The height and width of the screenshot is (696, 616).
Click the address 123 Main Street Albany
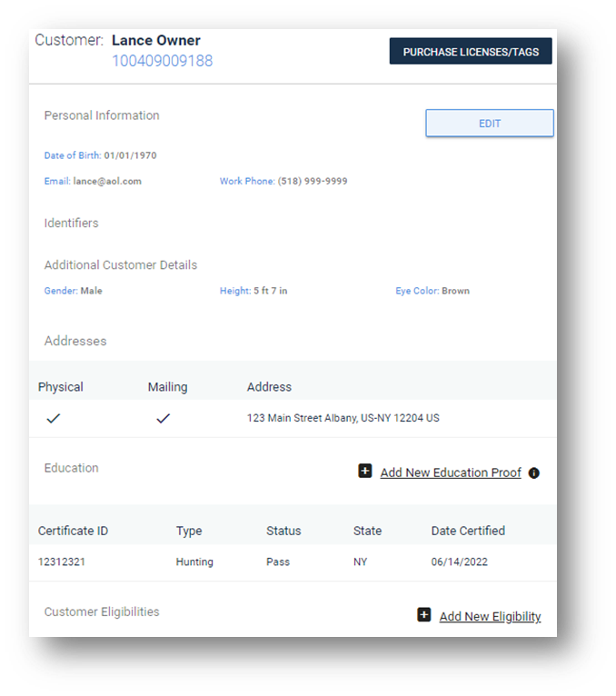click(x=343, y=419)
